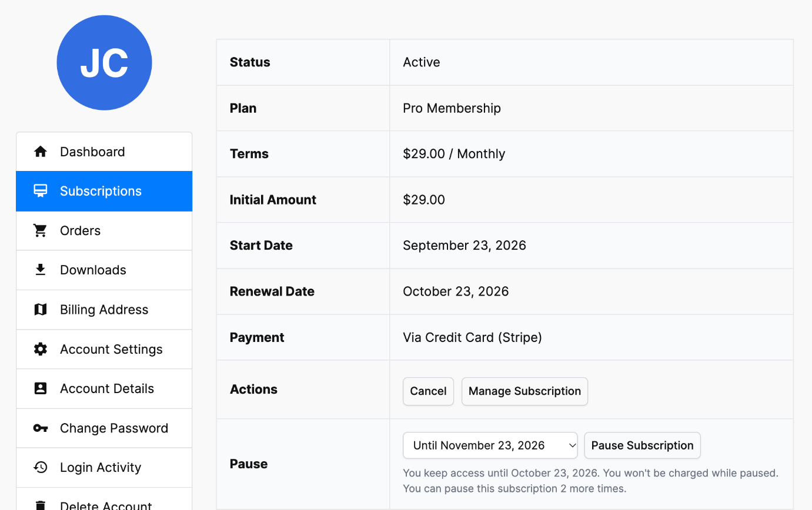This screenshot has width=812, height=510.
Task: Click the September 23, 2026 start date
Action: pyautogui.click(x=465, y=246)
